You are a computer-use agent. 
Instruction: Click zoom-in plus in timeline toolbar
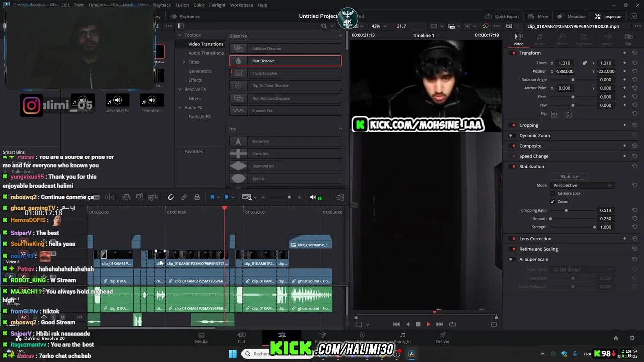(x=299, y=197)
